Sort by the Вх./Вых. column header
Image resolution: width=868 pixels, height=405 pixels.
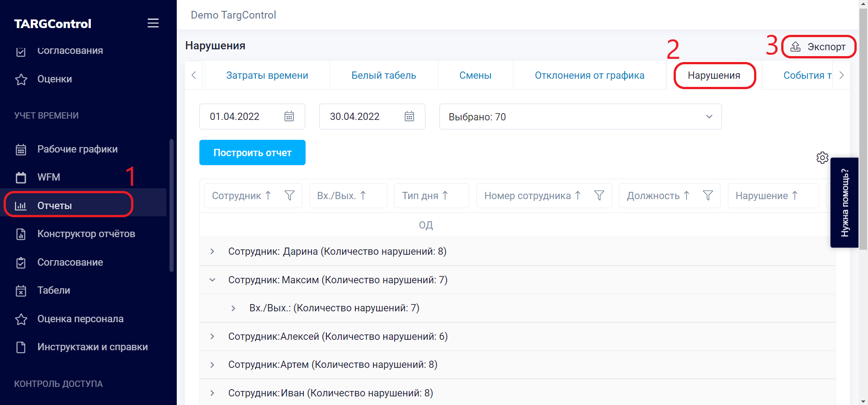(342, 195)
